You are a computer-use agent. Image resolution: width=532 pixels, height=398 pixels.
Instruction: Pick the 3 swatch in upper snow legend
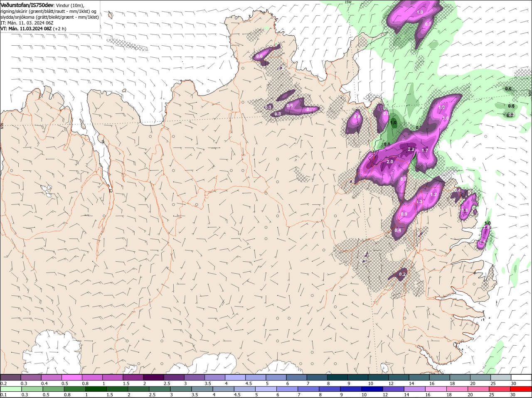coord(195,377)
